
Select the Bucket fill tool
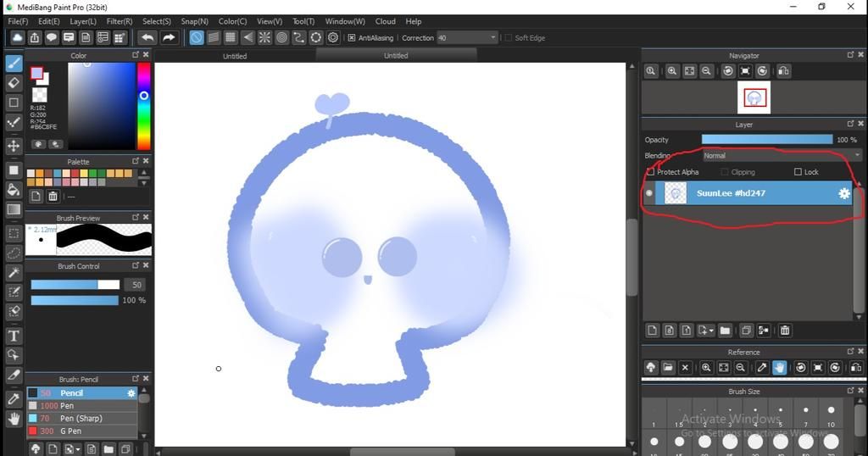coord(14,190)
